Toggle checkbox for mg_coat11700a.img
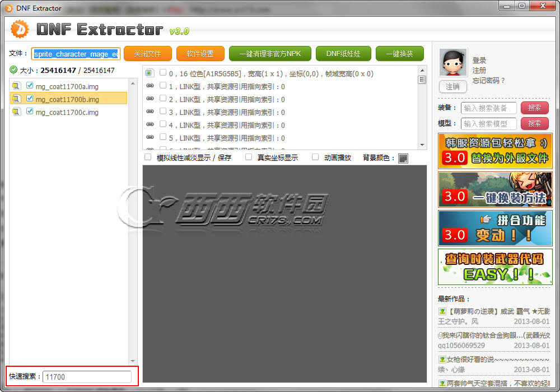 point(30,85)
